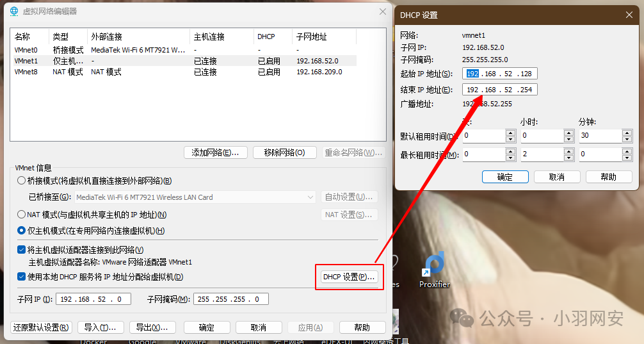Open help in DHCP settings dialog
Screen dimensions: 644x344
pyautogui.click(x=609, y=177)
